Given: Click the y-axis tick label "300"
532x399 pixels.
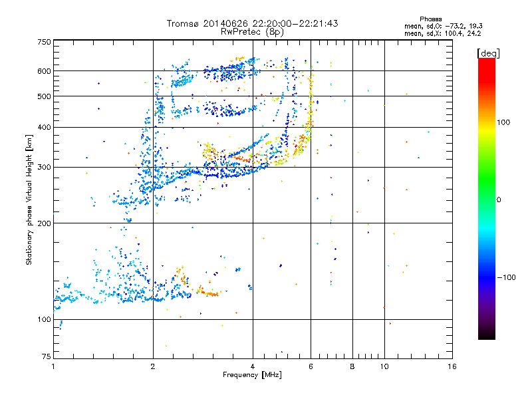Looking at the screenshot, I should click(x=44, y=167).
